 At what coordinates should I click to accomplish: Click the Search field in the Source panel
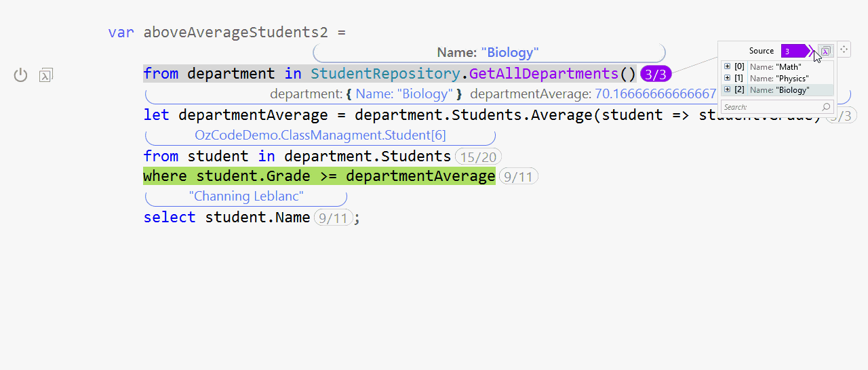point(770,107)
